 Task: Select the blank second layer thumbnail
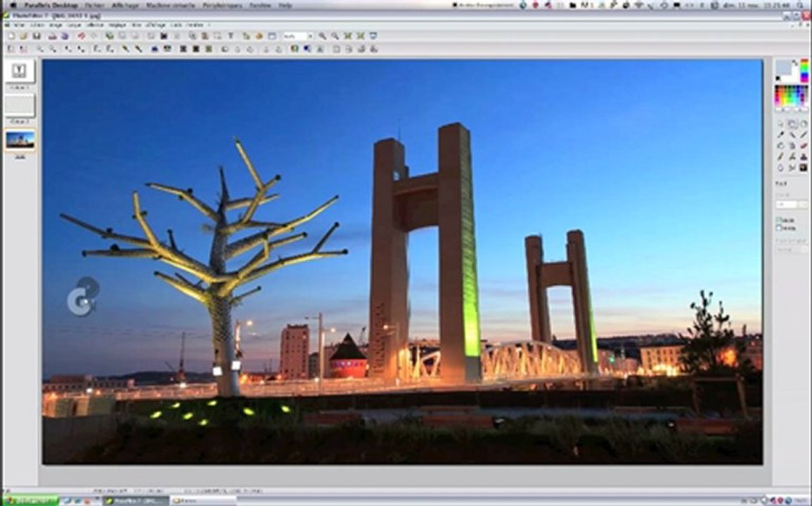pos(20,105)
